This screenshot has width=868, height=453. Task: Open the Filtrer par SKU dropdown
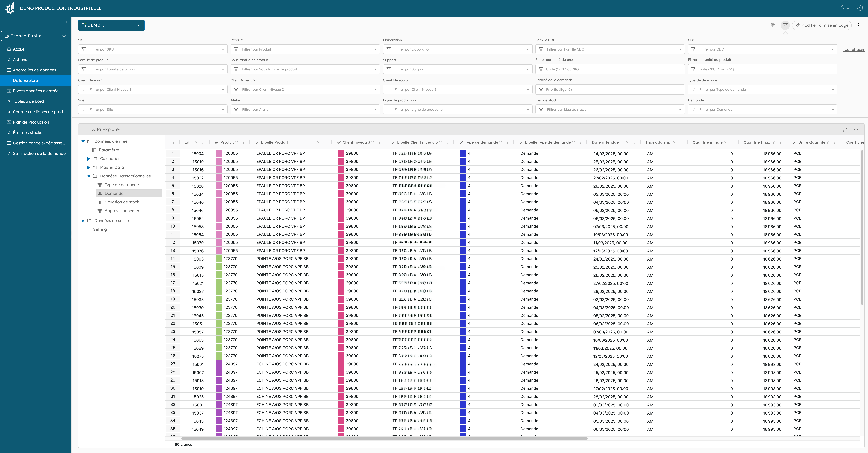click(153, 49)
